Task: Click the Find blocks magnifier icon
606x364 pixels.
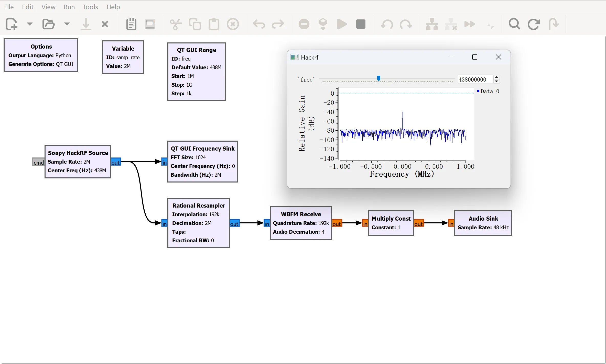Action: (x=514, y=24)
